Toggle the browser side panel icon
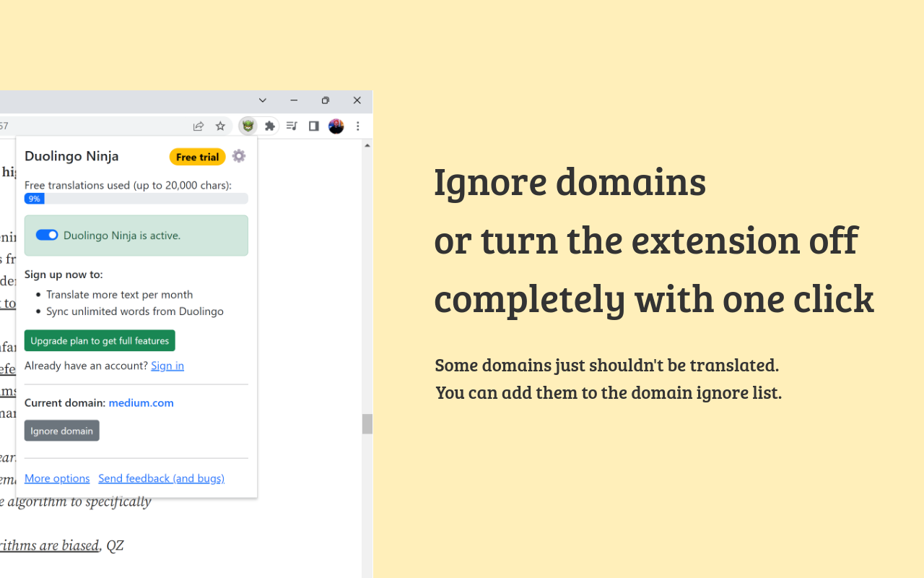This screenshot has height=578, width=924. tap(313, 126)
